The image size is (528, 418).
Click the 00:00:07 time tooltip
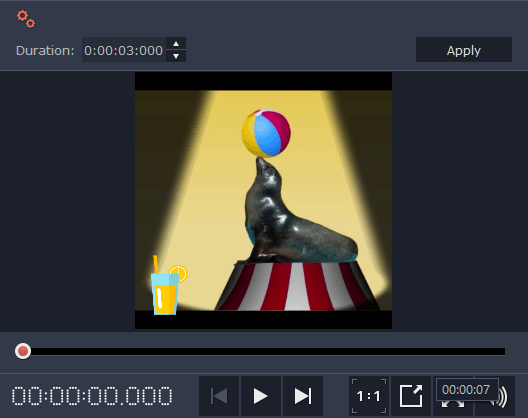[x=467, y=390]
